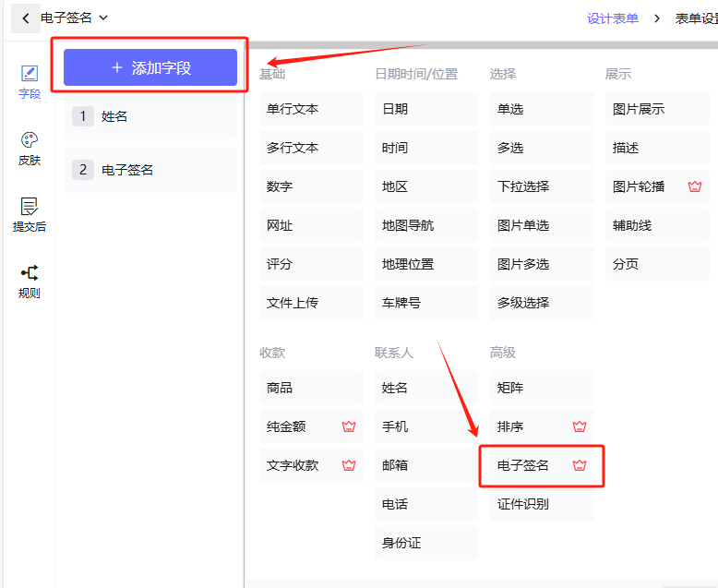The height and width of the screenshot is (588, 718).
Task: Add a 身份证 field
Action: [426, 543]
